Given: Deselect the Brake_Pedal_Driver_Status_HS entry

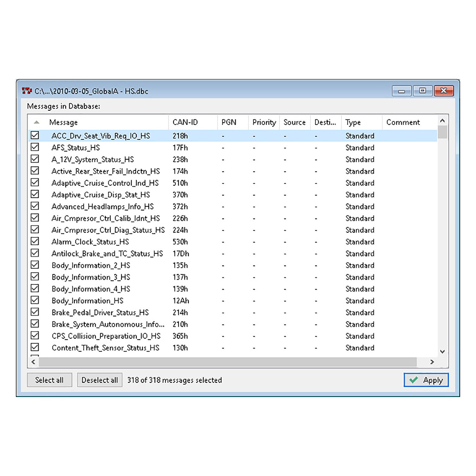Looking at the screenshot, I should pos(36,312).
